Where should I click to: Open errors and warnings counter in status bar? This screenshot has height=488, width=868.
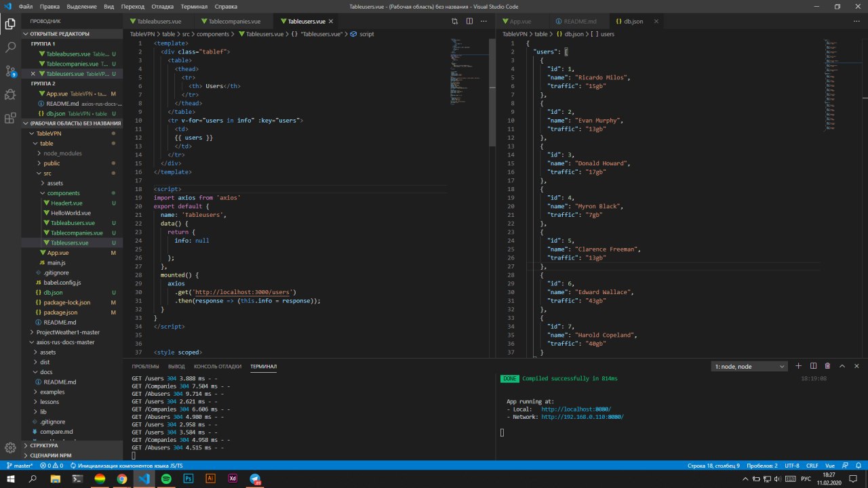point(52,466)
